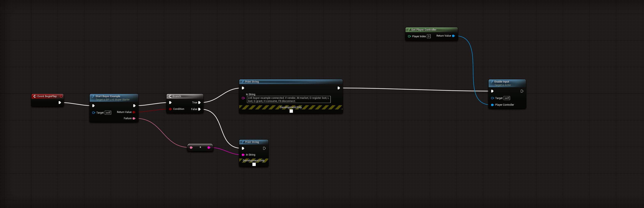Click the upper Print String exec output pin

339,88
